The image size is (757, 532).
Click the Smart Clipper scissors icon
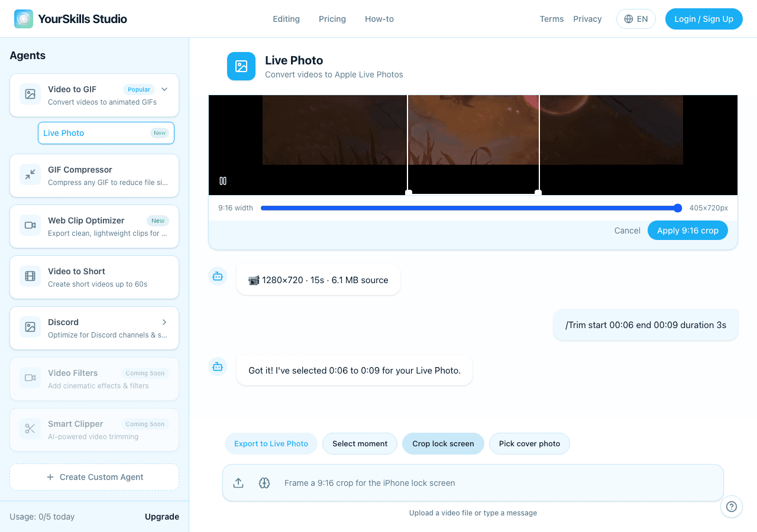coord(30,429)
